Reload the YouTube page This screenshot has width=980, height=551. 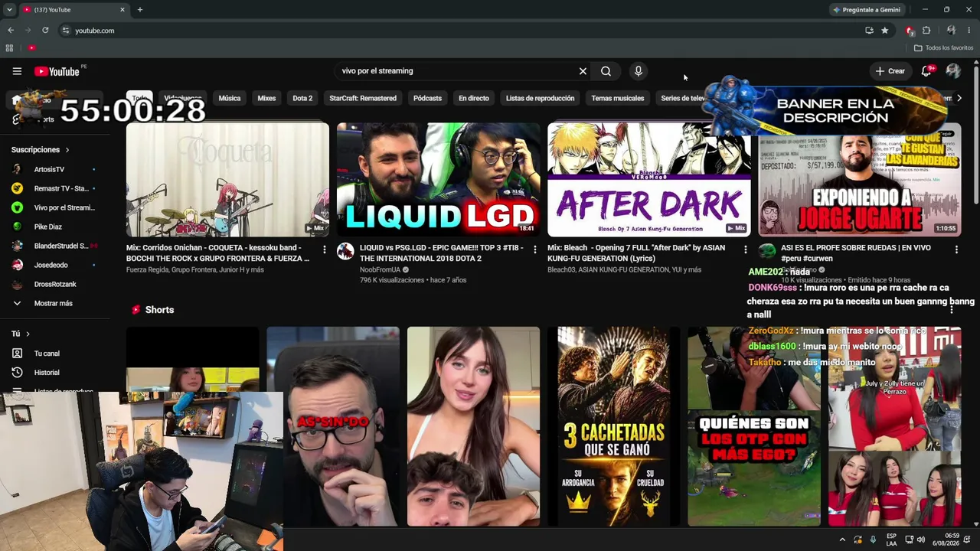tap(45, 31)
